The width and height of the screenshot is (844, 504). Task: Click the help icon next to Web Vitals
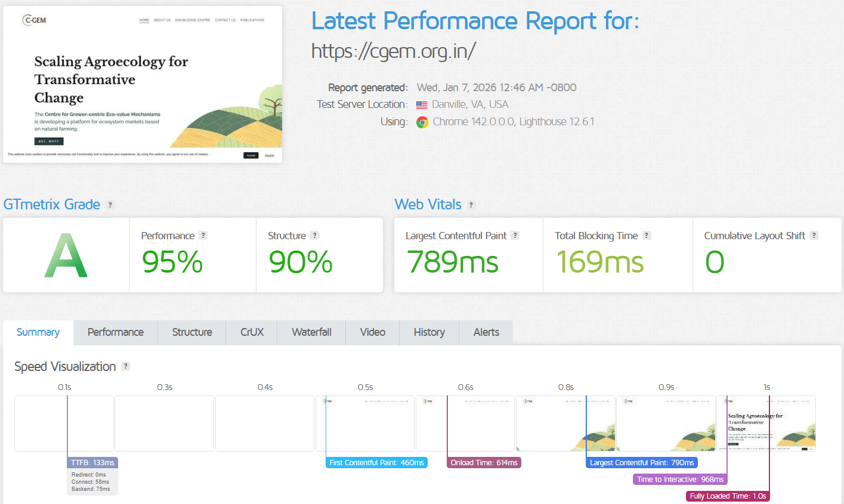[471, 205]
